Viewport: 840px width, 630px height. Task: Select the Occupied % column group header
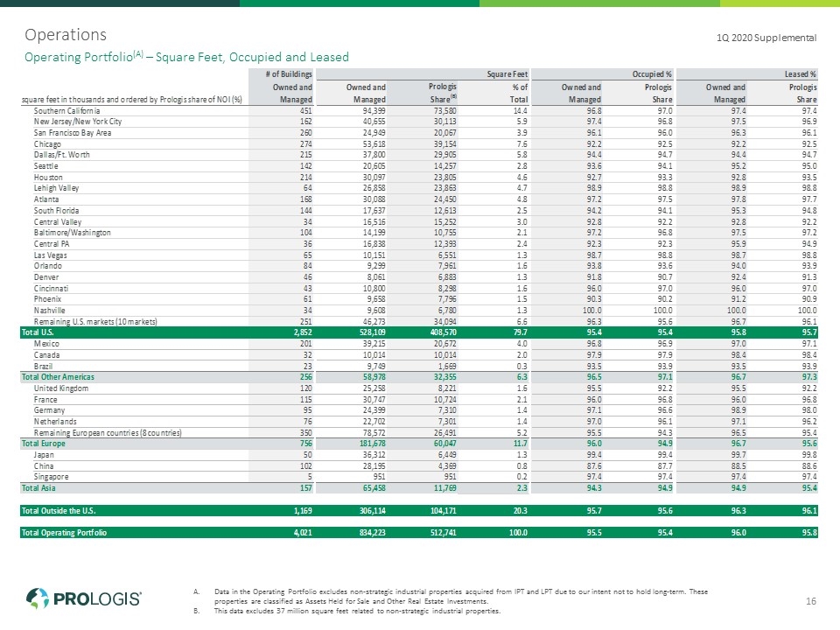[x=652, y=73]
